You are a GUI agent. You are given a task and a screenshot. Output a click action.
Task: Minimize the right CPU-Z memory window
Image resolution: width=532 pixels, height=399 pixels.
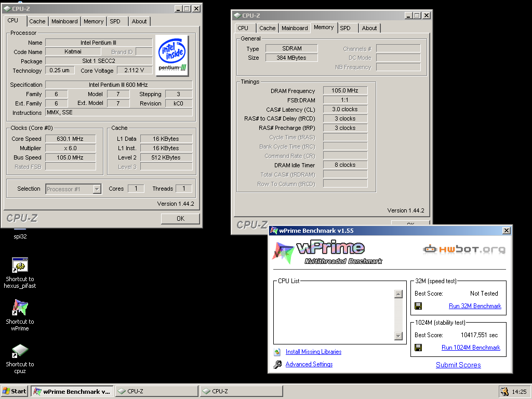(x=408, y=16)
